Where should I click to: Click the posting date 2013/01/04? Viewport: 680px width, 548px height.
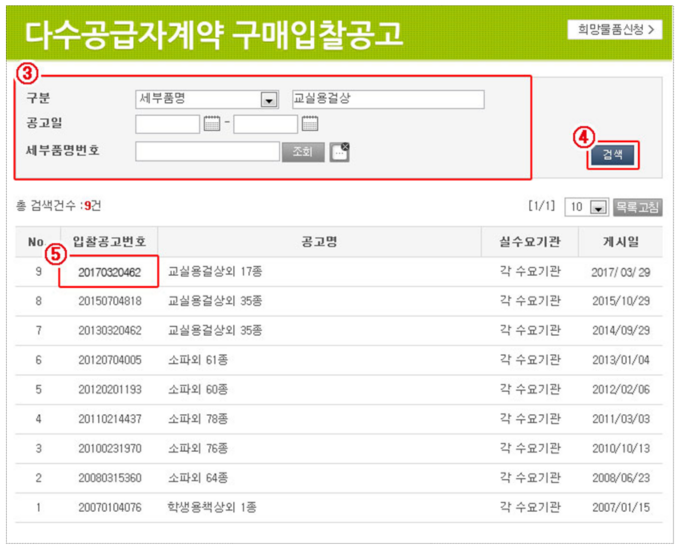(x=621, y=360)
